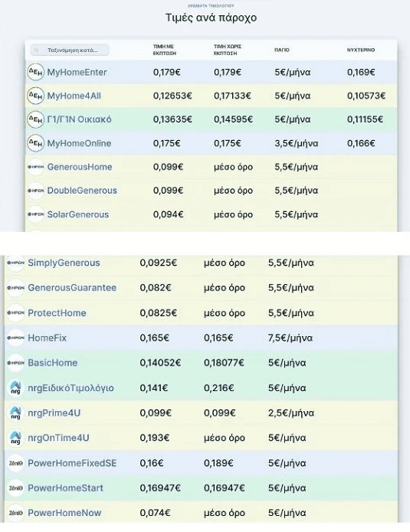Image resolution: width=410 pixels, height=532 pixels.
Task: Select the discounted price 0,12653€
Action: [x=172, y=96]
